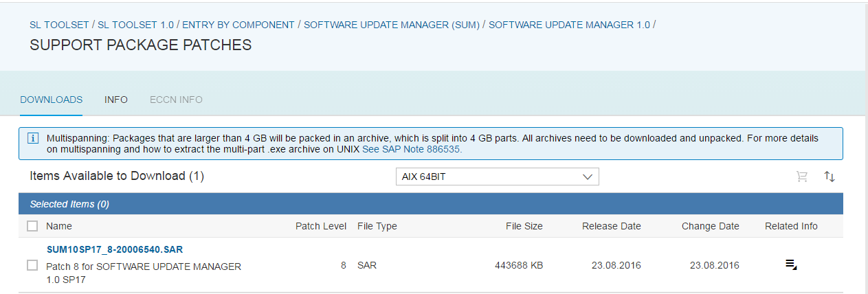Viewport: 868px width, 294px height.
Task: Go to SOFTWARE UPDATE MANAGER (SUM) breadcrumb
Action: [x=392, y=25]
